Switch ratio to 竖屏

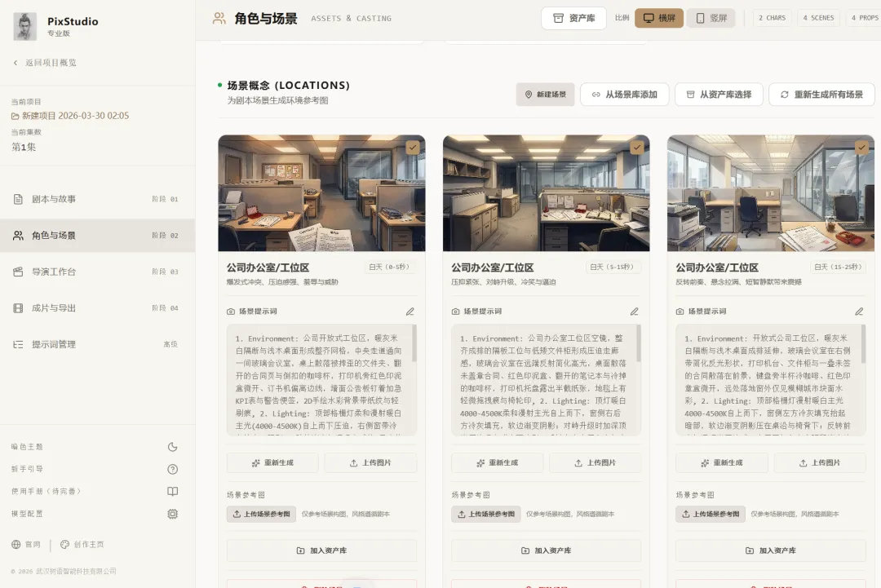pos(711,18)
